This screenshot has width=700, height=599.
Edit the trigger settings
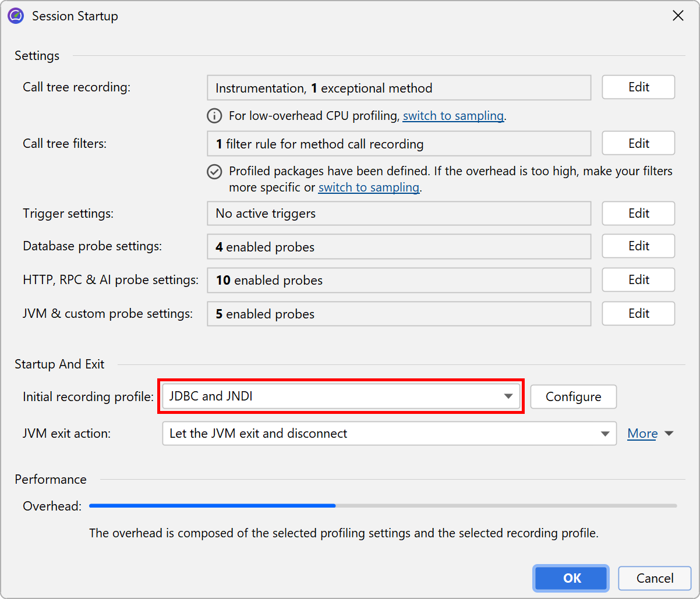[638, 214]
